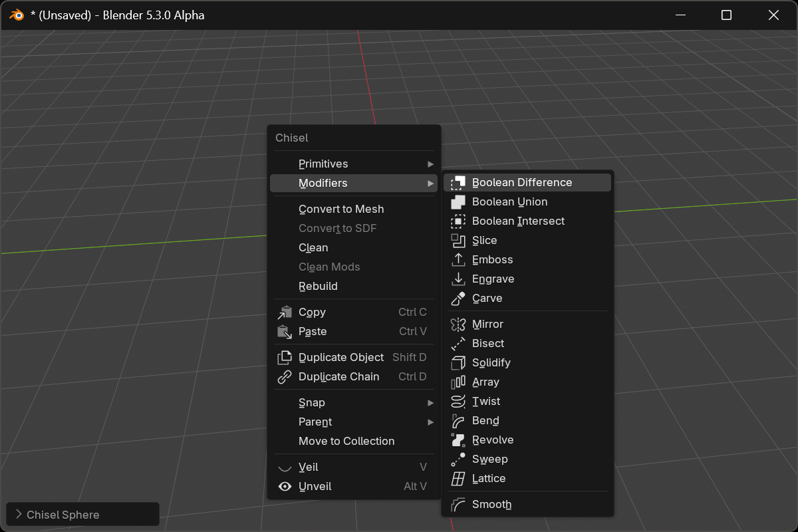Select the Lattice label
798x532 pixels.
tap(489, 479)
